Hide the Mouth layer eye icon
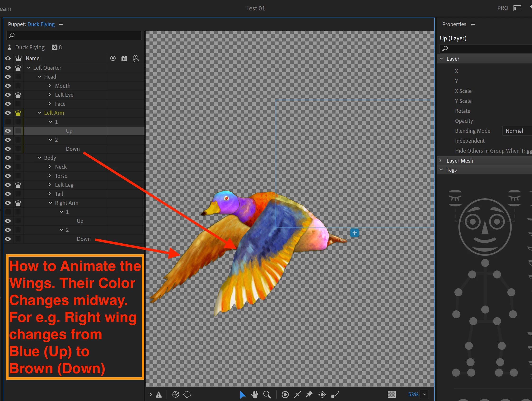The image size is (532, 401). (x=8, y=86)
